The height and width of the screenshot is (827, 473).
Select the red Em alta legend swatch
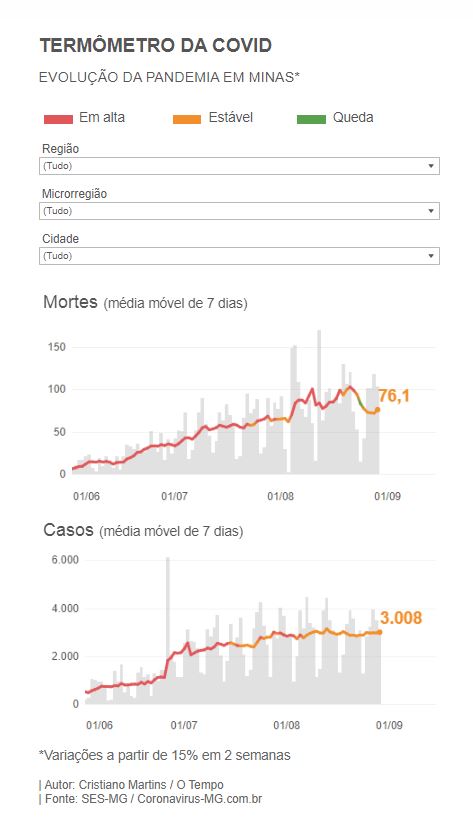(x=58, y=119)
